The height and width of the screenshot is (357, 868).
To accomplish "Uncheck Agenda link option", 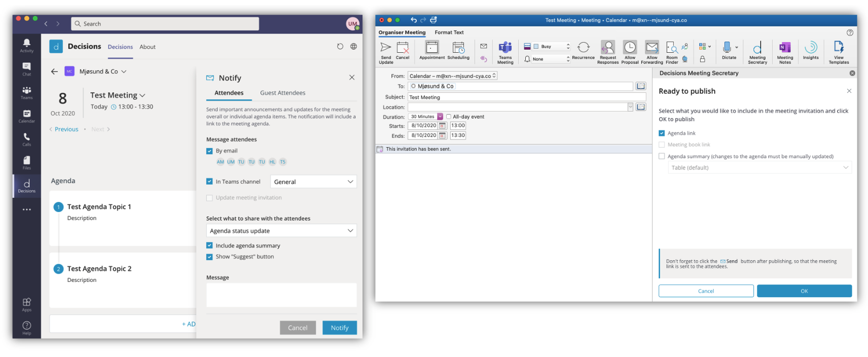I will click(662, 133).
